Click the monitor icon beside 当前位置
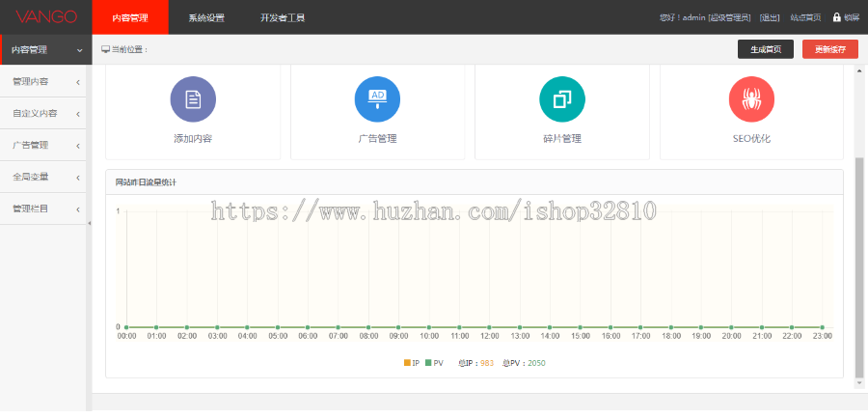868x418 pixels. point(105,49)
